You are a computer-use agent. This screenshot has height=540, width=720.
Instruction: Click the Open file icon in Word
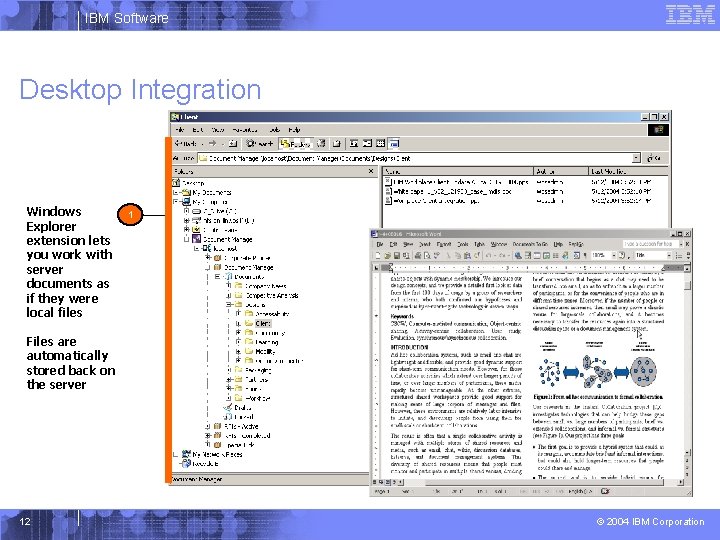[x=387, y=255]
